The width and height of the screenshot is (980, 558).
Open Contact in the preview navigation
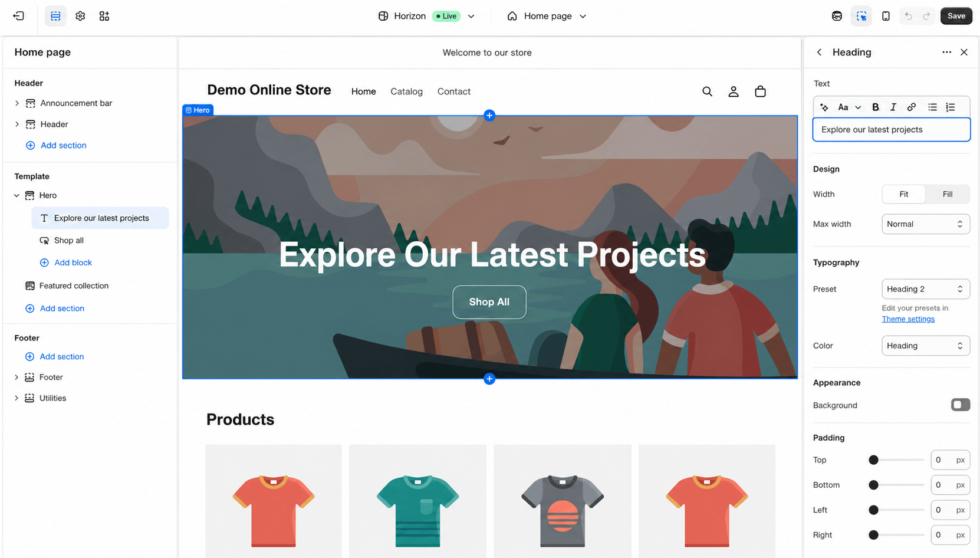click(454, 91)
